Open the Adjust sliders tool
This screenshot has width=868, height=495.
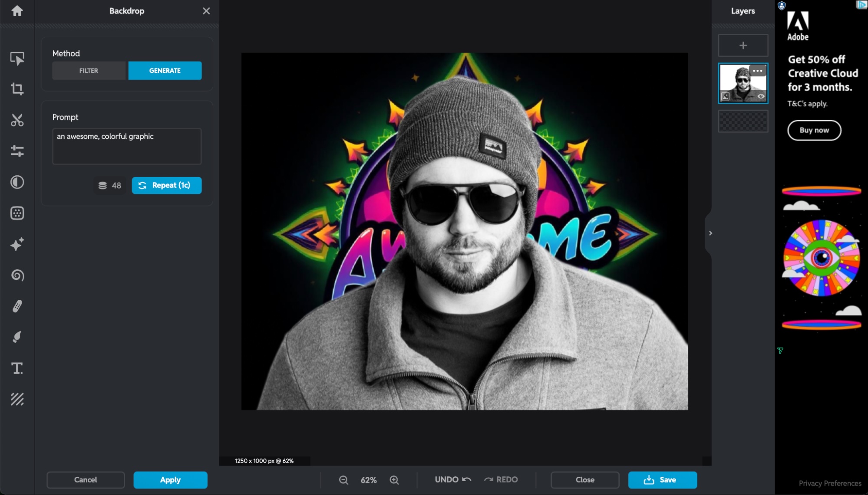coord(17,151)
